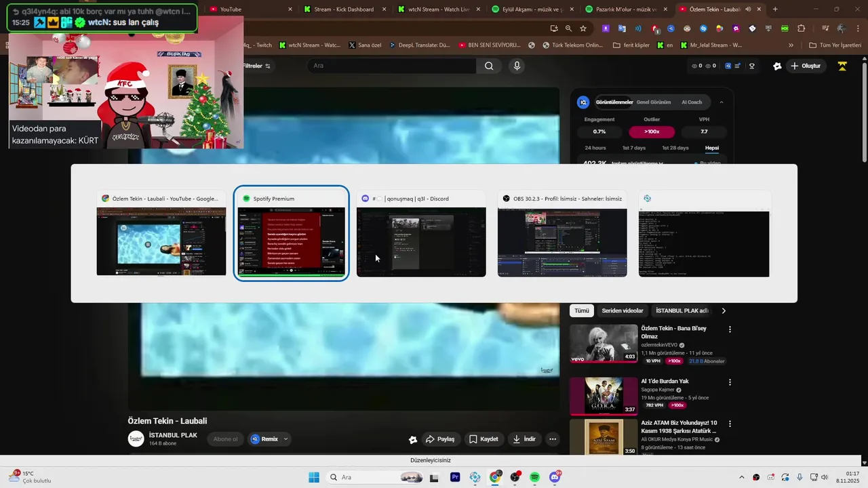The image size is (868, 488).
Task: Open Premiere Pro from the taskbar
Action: (x=455, y=477)
